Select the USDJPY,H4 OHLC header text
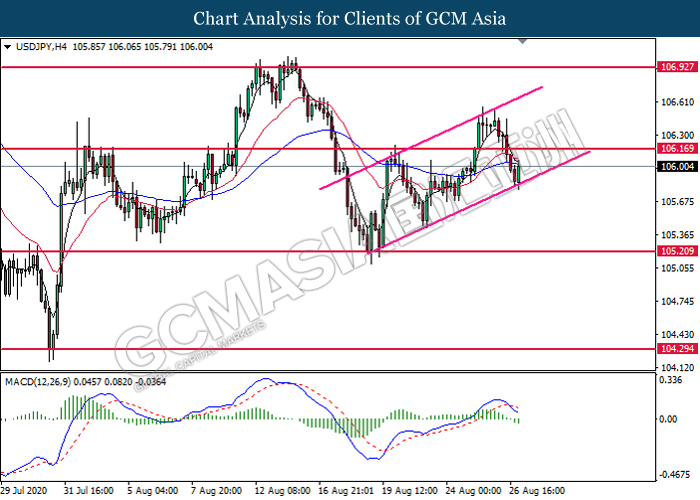700x500 pixels. 114,47
